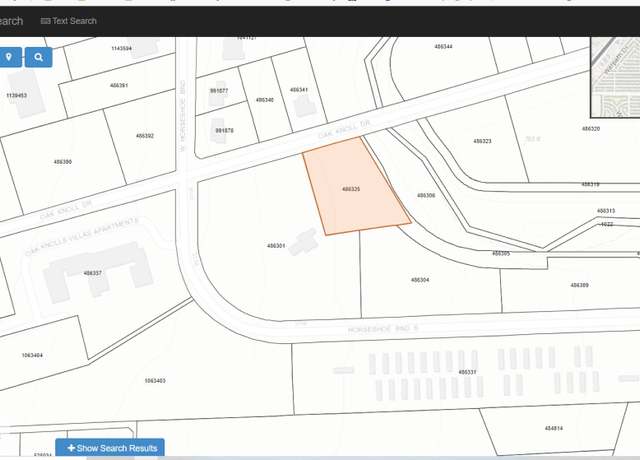Click parcel label 1143594
640x460 pixels.
122,49
